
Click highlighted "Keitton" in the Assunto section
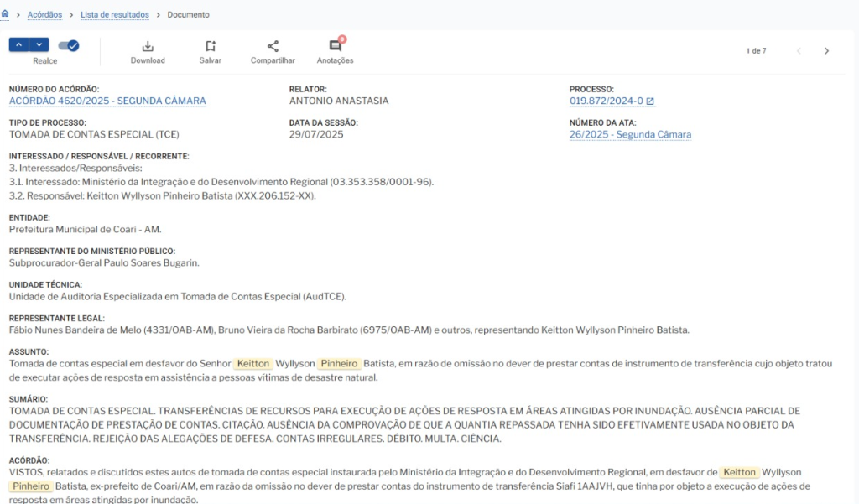click(253, 364)
